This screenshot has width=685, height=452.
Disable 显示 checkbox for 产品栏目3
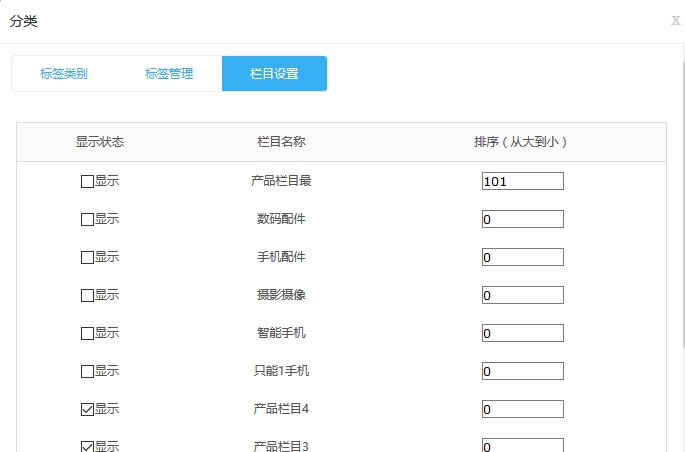pyautogui.click(x=87, y=446)
